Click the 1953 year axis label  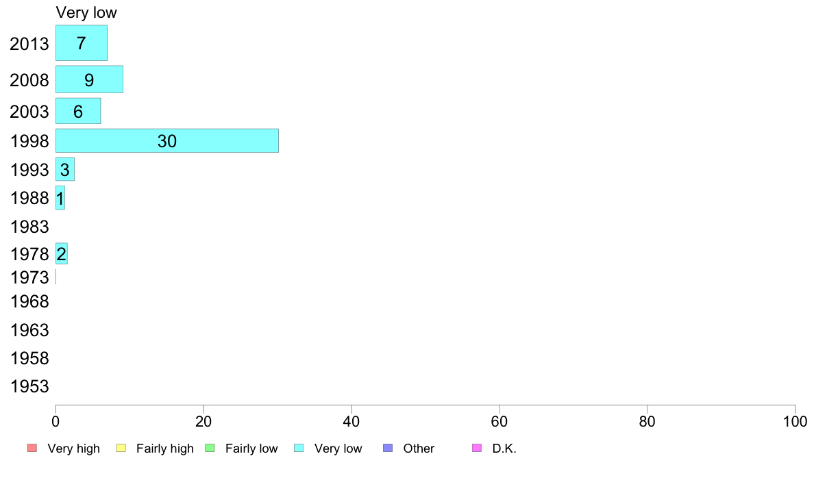pos(29,386)
